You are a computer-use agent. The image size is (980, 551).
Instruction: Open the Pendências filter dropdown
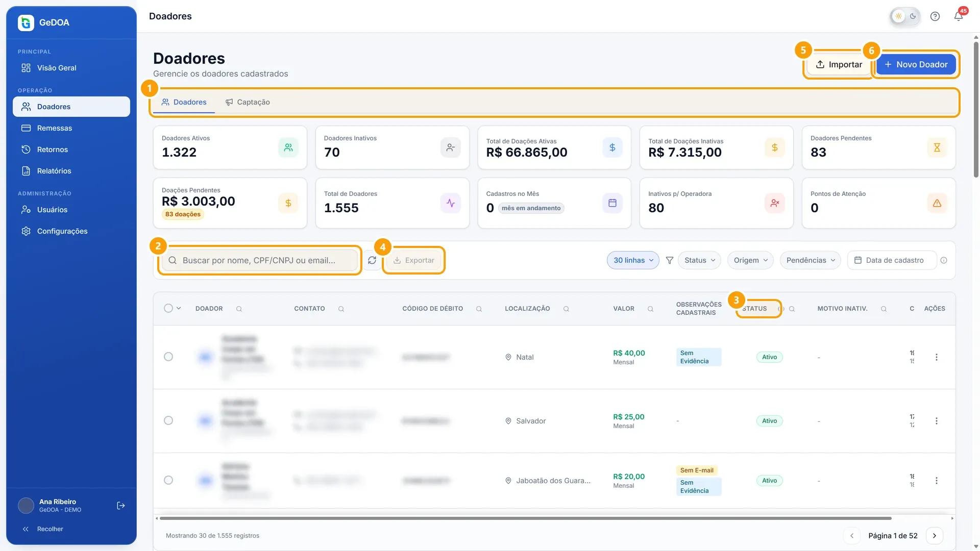point(811,260)
